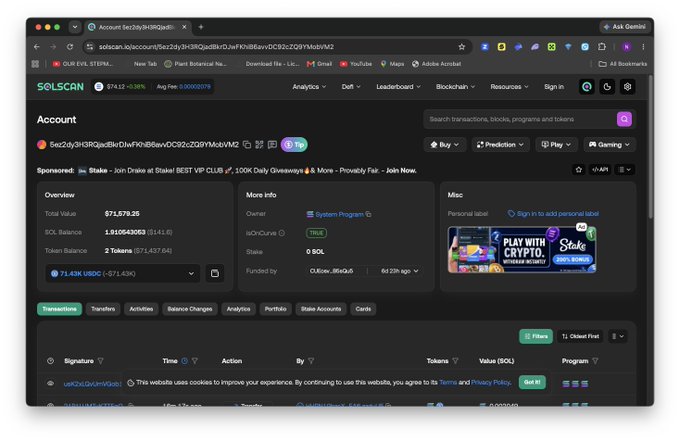
Task: Bookmark page with address bar star
Action: click(x=461, y=47)
